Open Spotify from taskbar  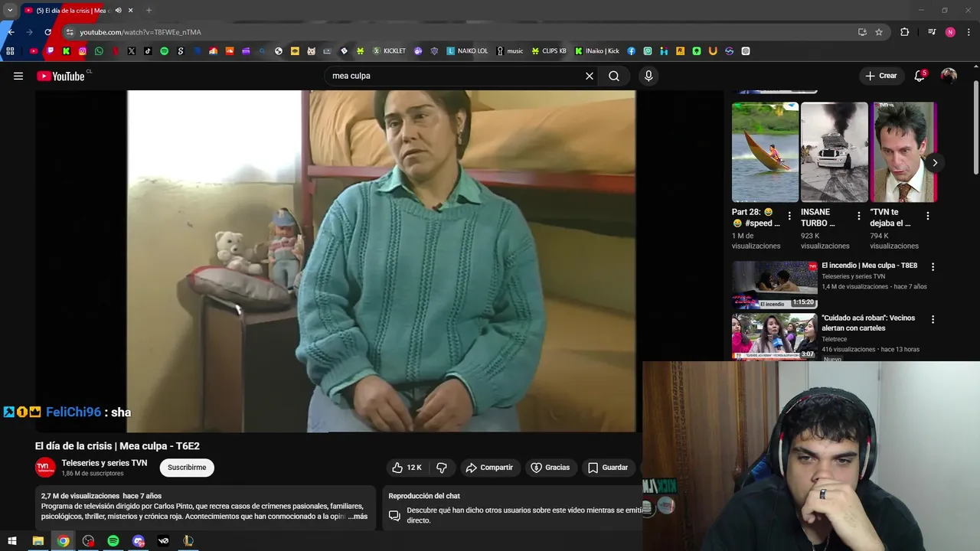click(x=113, y=541)
